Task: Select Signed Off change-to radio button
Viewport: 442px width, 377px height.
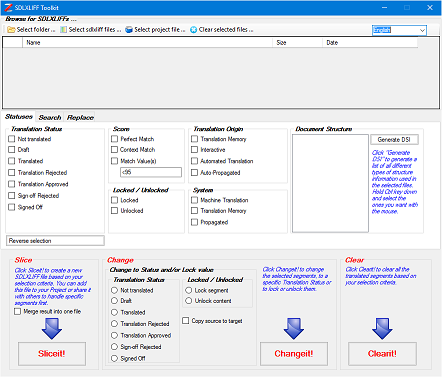Action: tap(114, 358)
